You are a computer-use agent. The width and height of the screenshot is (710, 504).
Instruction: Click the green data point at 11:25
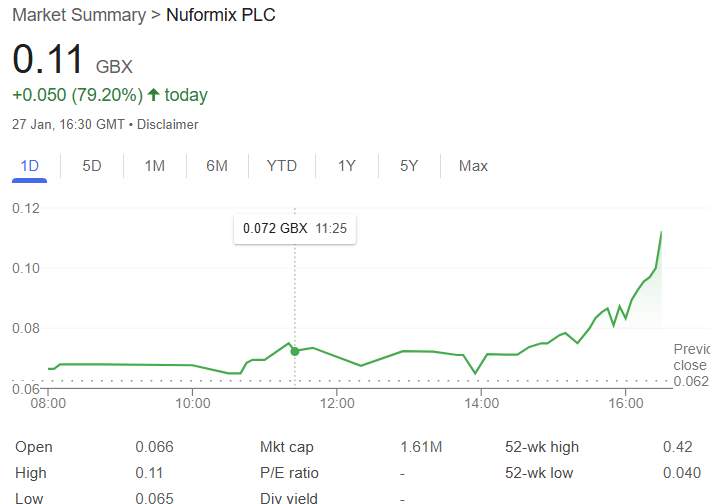pos(295,351)
